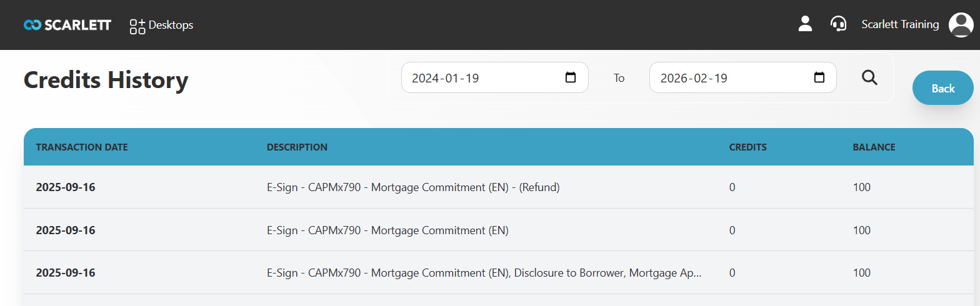Image resolution: width=980 pixels, height=306 pixels.
Task: Click the user profile person icon
Action: 805,24
